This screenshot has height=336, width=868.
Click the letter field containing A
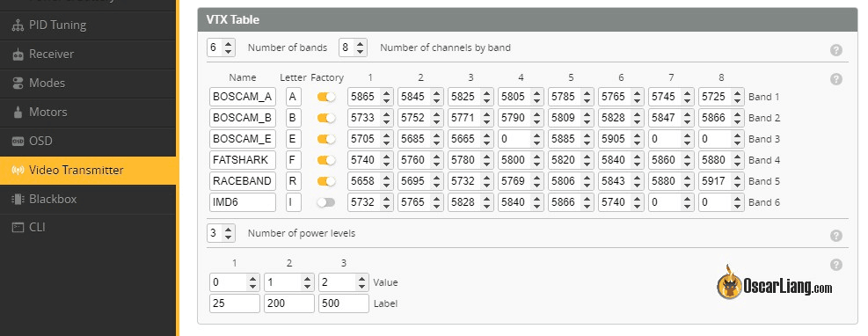point(294,97)
